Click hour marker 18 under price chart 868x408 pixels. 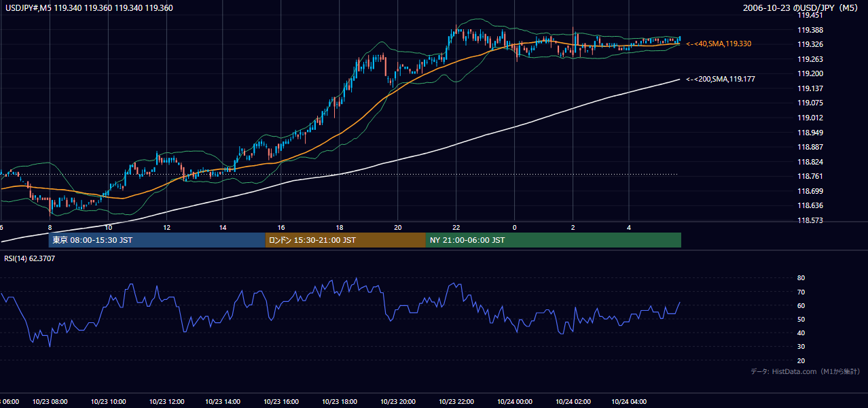(x=339, y=227)
